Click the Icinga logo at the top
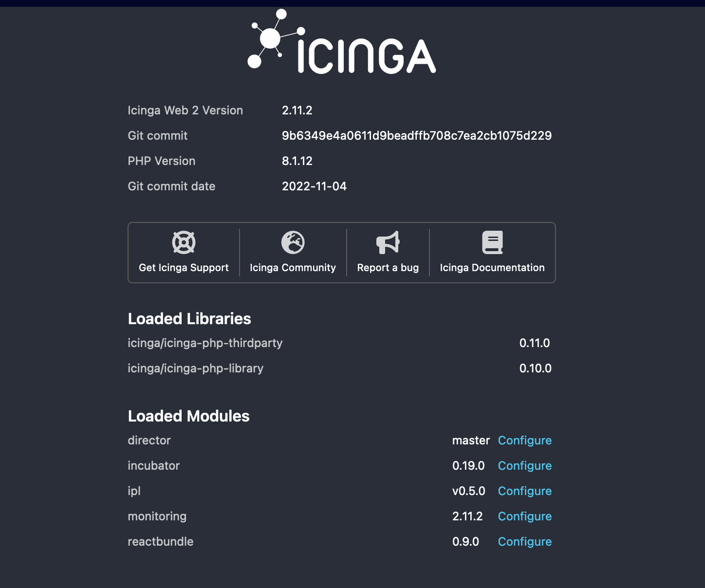The image size is (705, 588). coord(341,44)
